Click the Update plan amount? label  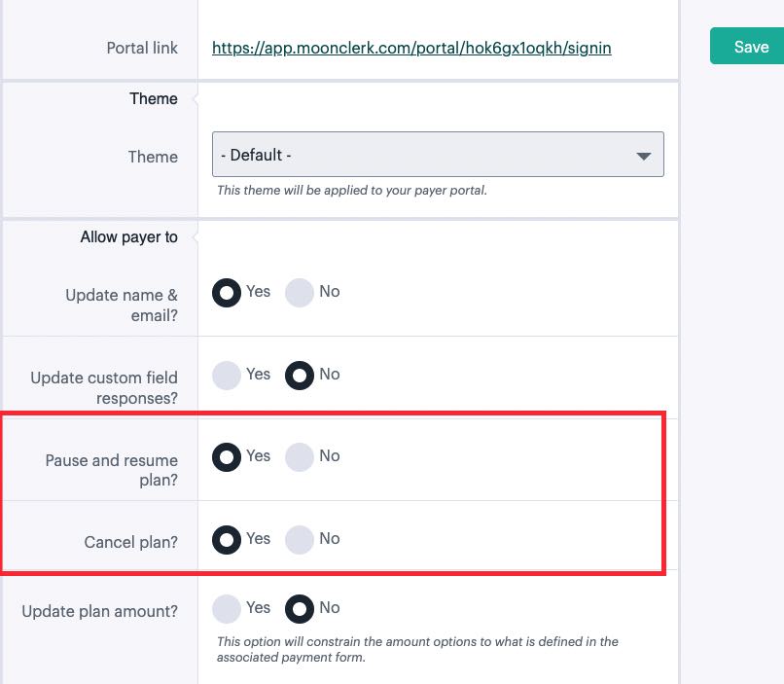point(101,611)
